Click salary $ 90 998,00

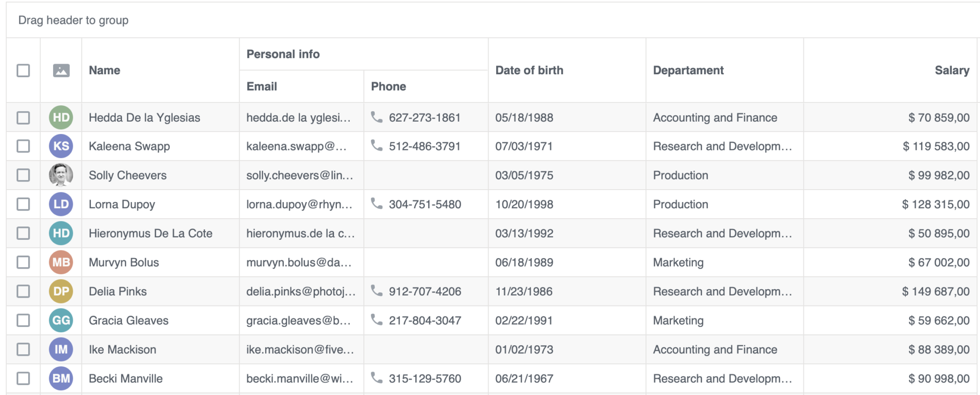(x=939, y=379)
